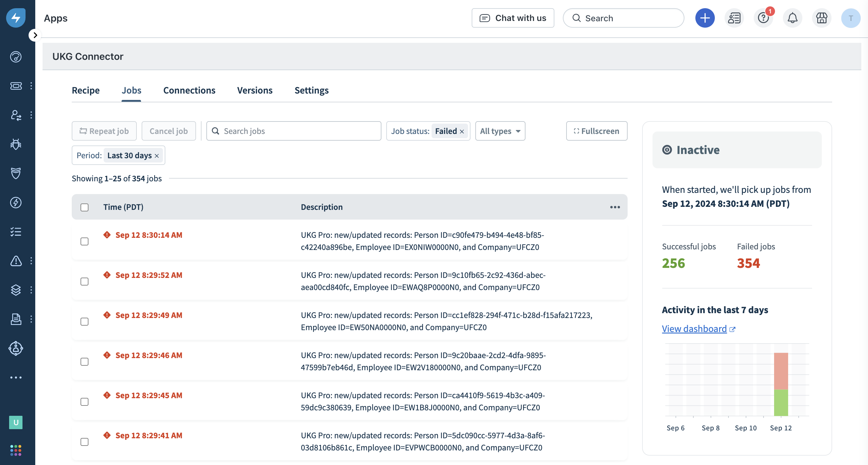Expand the sidebar with chevron arrow

[x=35, y=35]
